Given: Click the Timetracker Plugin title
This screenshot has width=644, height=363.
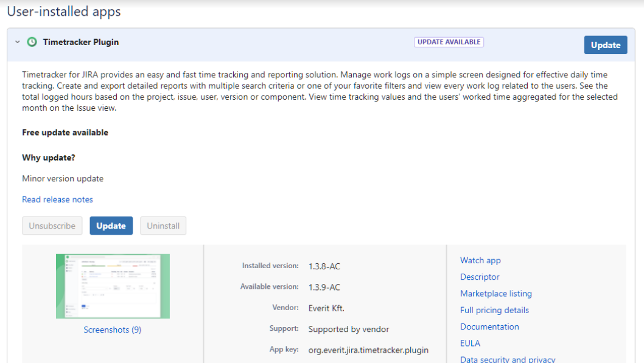Looking at the screenshot, I should click(81, 42).
